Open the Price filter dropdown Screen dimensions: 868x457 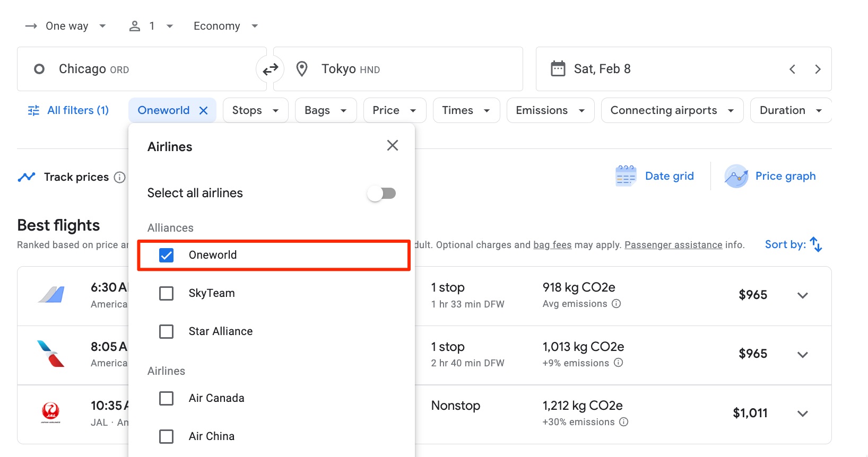(395, 110)
